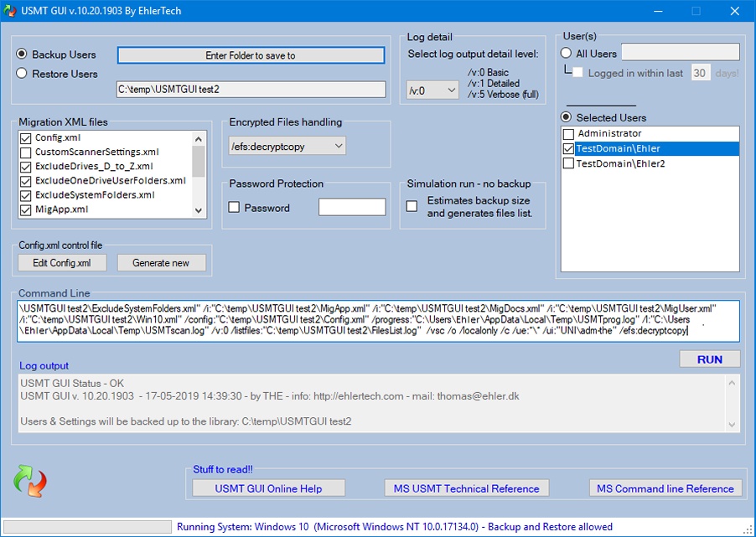This screenshot has width=756, height=537.
Task: Click into the Command Line text box
Action: pos(379,321)
